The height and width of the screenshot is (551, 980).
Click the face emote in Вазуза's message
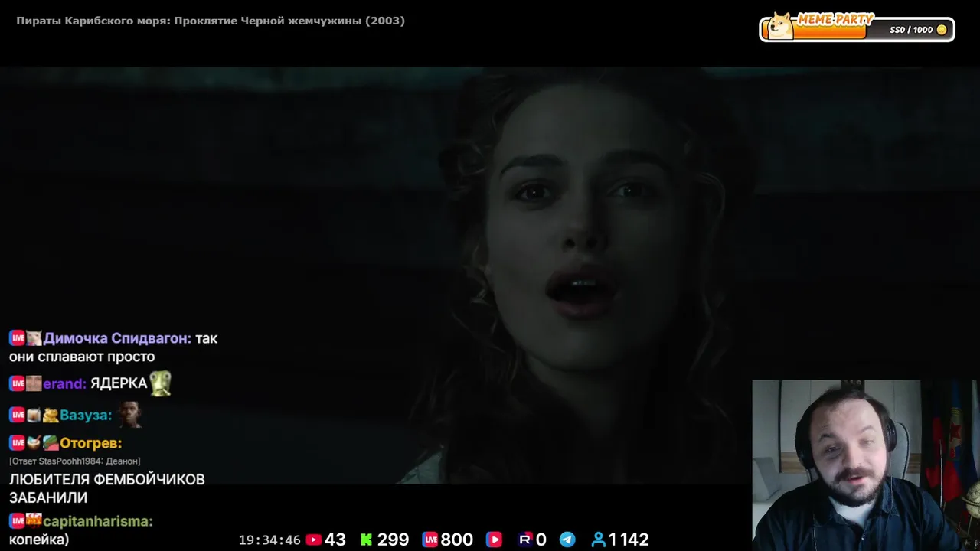[130, 415]
